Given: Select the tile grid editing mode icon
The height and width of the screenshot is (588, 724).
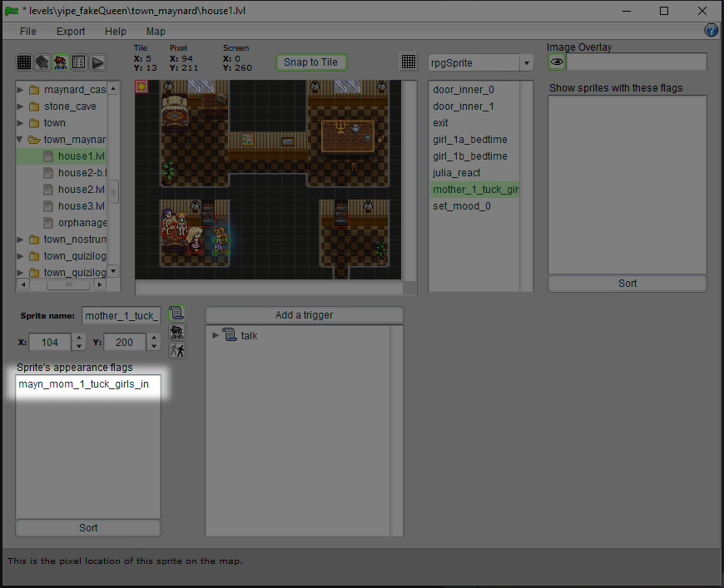Looking at the screenshot, I should 24,62.
